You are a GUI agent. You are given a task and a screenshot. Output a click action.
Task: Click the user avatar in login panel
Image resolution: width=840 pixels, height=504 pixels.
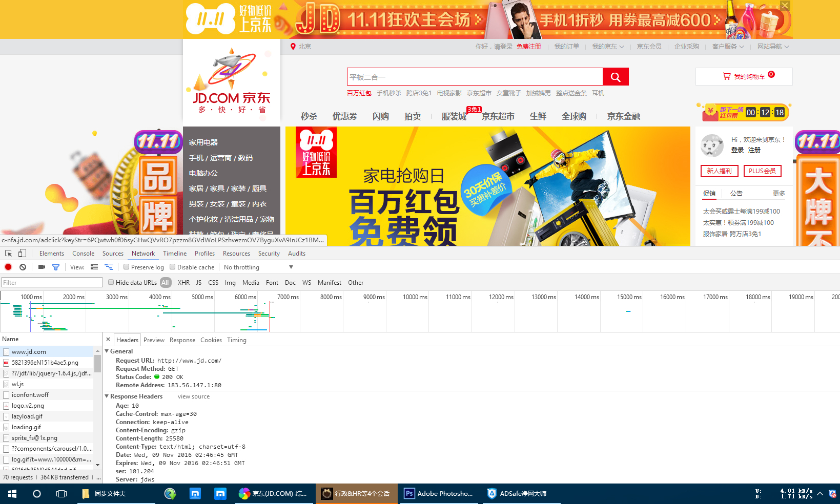tap(712, 145)
